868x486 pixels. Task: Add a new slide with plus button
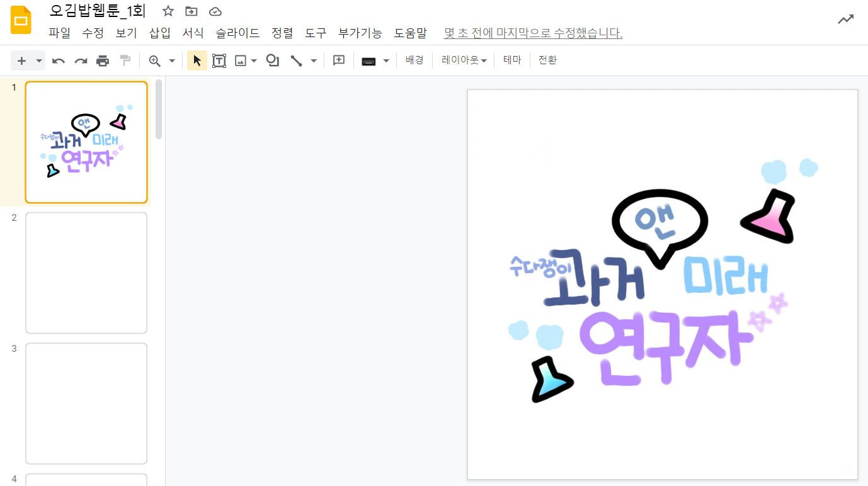pos(21,60)
